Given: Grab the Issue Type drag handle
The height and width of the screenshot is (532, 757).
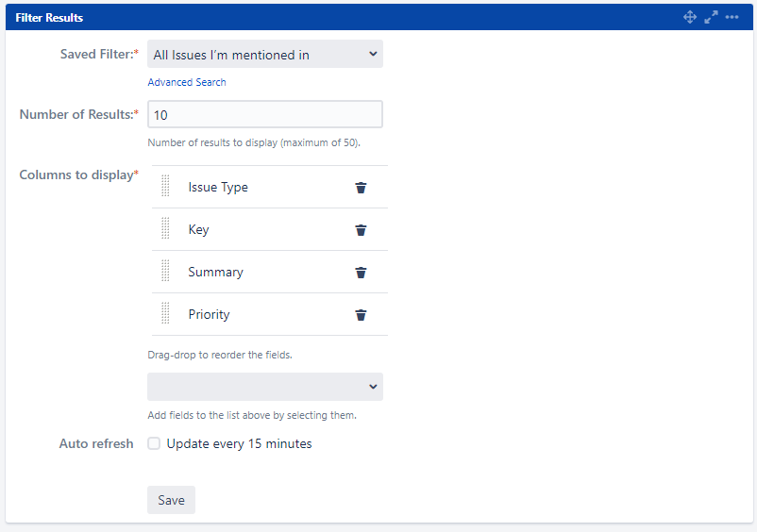Looking at the screenshot, I should [x=165, y=186].
